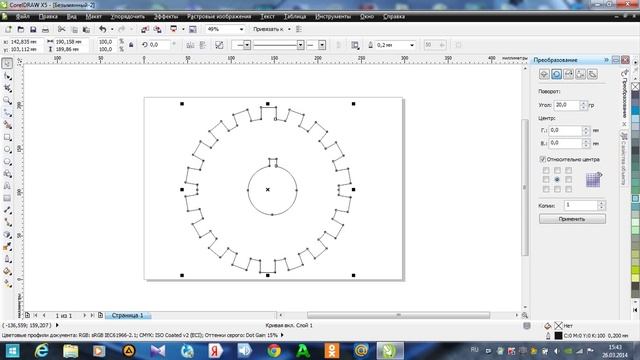The width and height of the screenshot is (640, 360).
Task: Switch to Position transformation icon
Action: [x=544, y=74]
